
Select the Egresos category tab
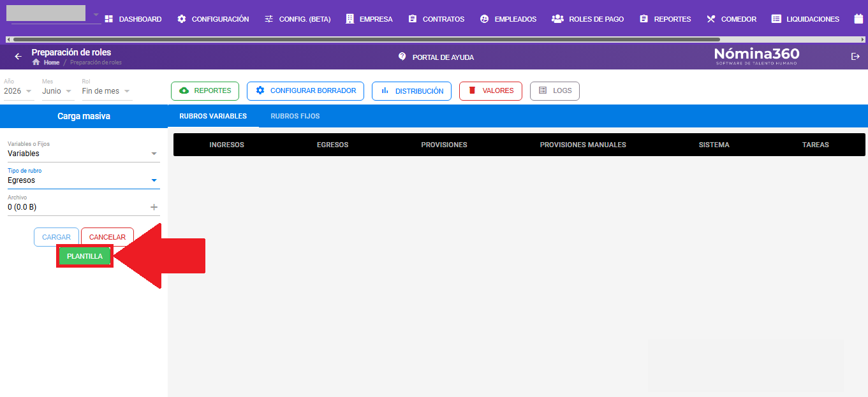[x=332, y=145]
